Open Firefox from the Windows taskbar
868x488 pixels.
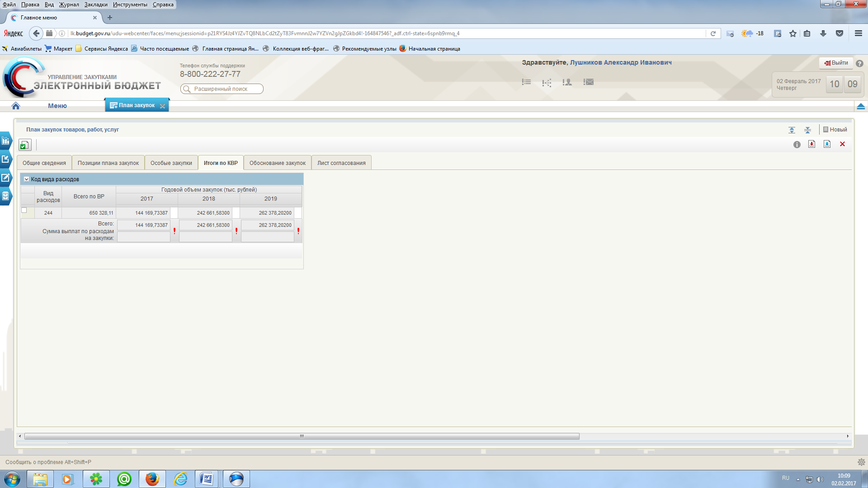(152, 479)
